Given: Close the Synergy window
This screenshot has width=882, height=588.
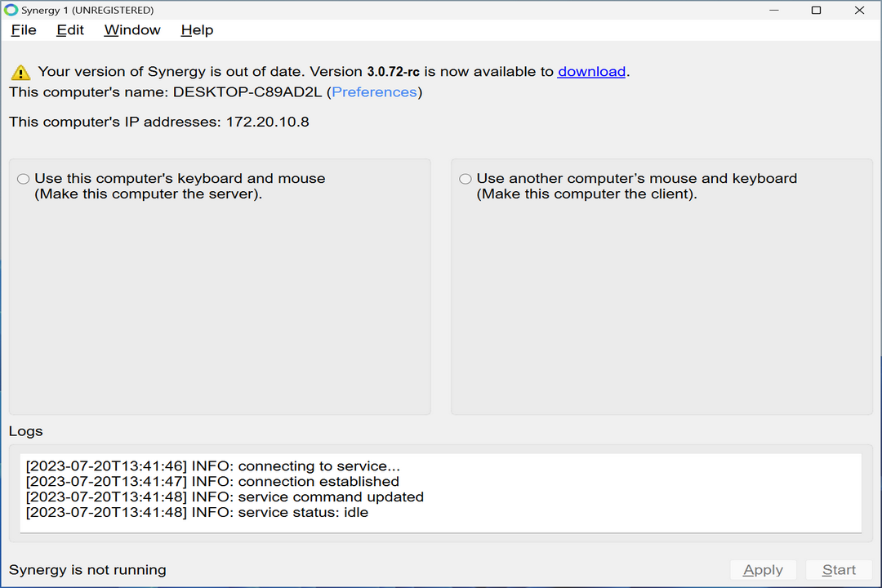Looking at the screenshot, I should point(859,10).
